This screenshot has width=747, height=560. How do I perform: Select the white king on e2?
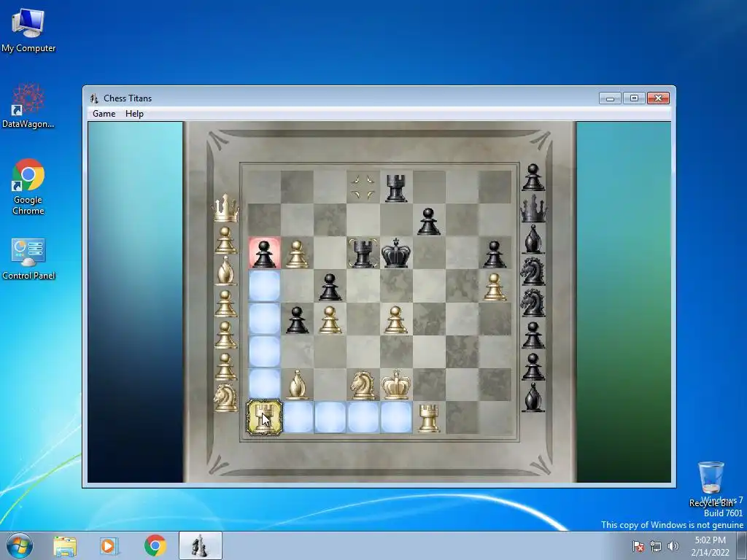(396, 384)
